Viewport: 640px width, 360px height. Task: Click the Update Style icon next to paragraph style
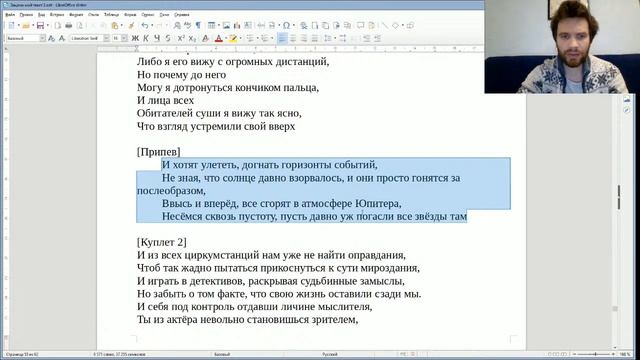pyautogui.click(x=51, y=38)
